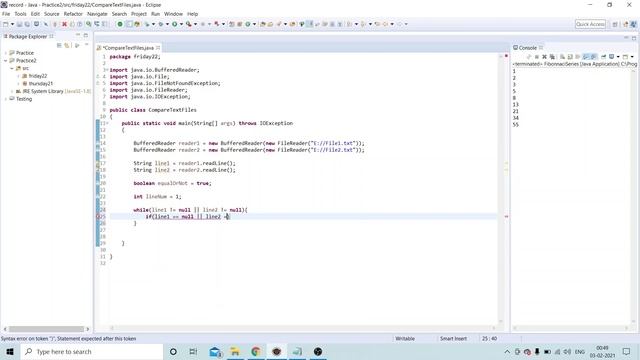Image resolution: width=640 pixels, height=360 pixels.
Task: Toggle Scroll Lock in Console toolbar
Action: [x=570, y=57]
